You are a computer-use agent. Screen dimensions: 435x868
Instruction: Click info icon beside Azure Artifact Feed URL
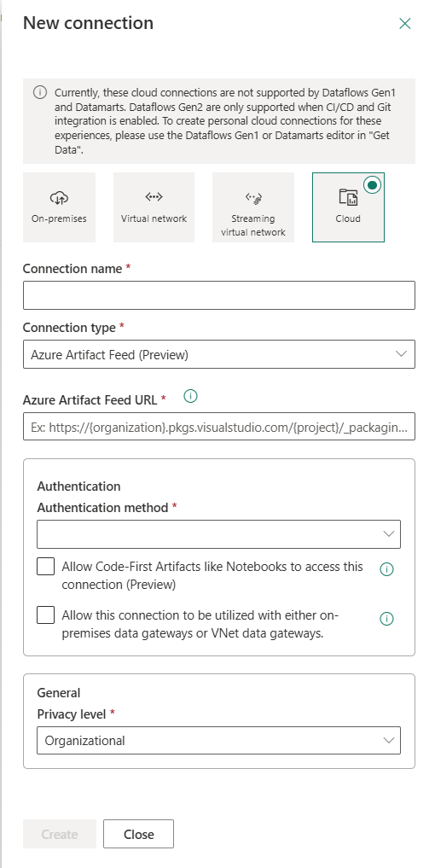coord(190,396)
